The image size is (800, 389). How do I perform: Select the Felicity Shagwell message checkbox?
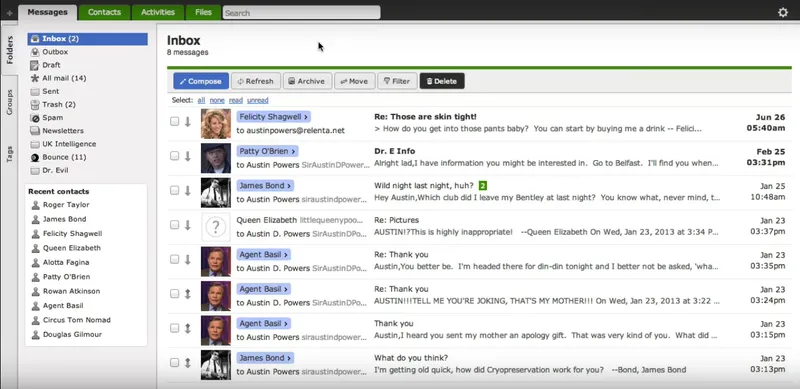pos(174,121)
